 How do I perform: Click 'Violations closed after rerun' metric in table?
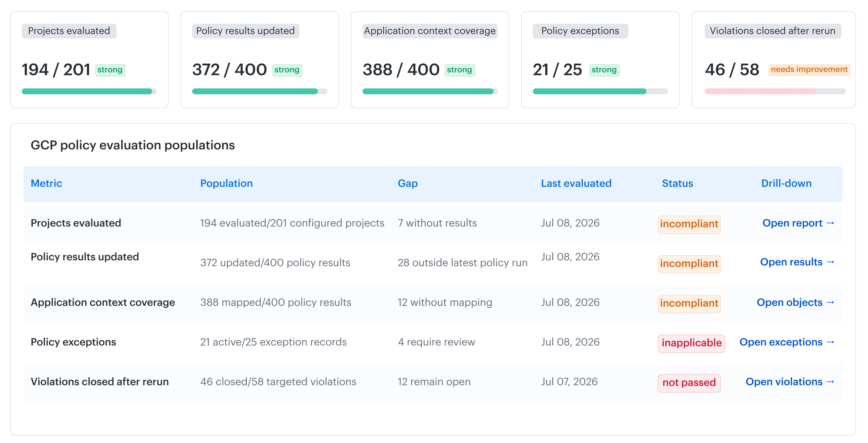(x=100, y=382)
